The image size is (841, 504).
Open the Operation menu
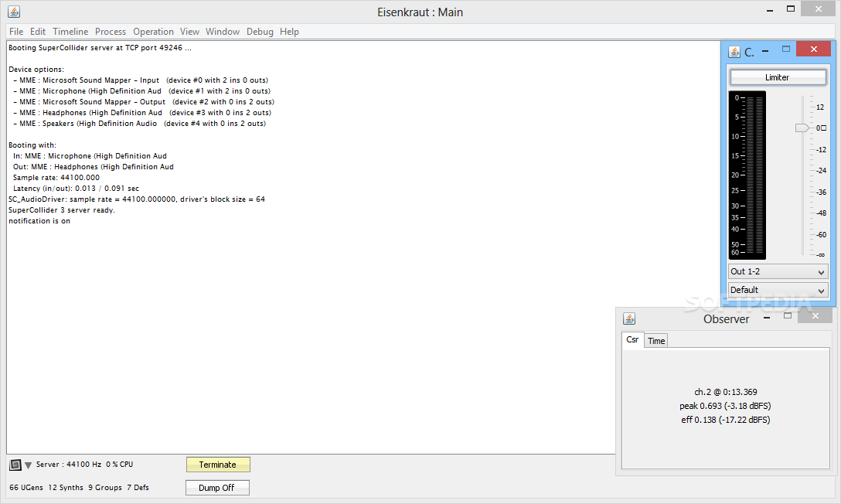(153, 32)
